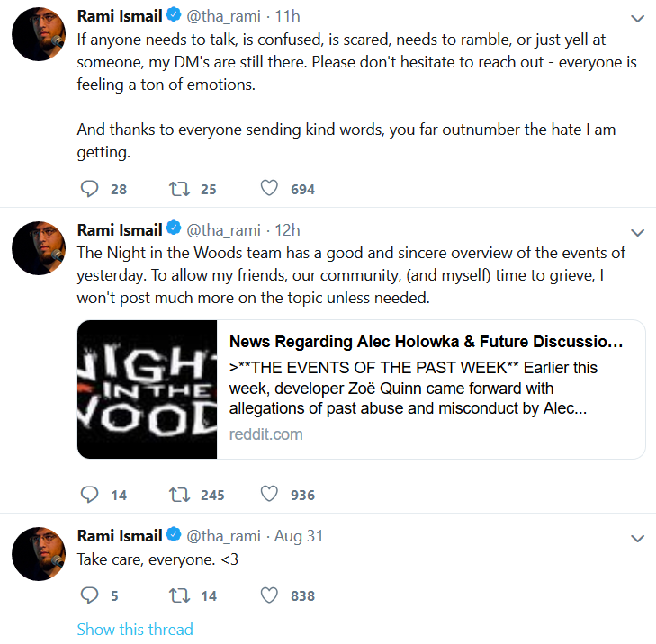
Task: Reply to the Night in the Woods tweet
Action: click(89, 495)
